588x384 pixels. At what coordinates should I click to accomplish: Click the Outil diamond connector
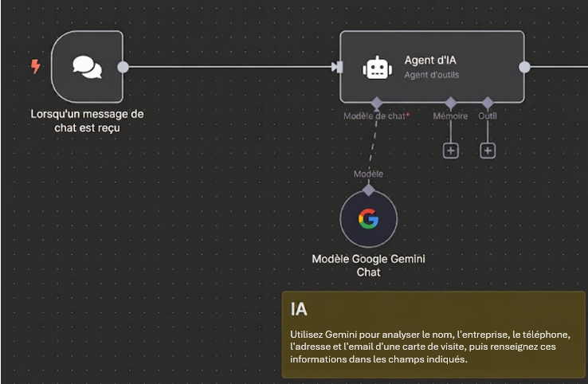click(488, 103)
